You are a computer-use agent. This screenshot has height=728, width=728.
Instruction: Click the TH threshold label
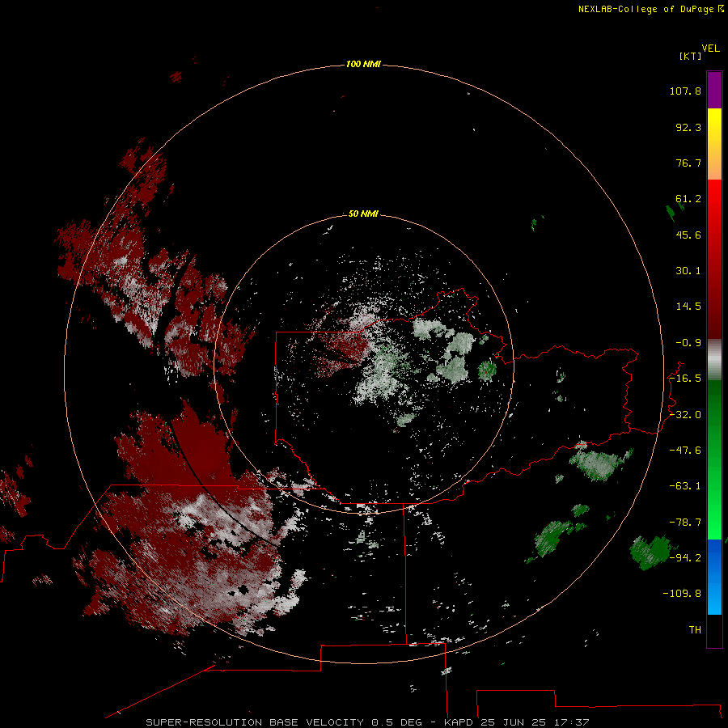coord(695,630)
